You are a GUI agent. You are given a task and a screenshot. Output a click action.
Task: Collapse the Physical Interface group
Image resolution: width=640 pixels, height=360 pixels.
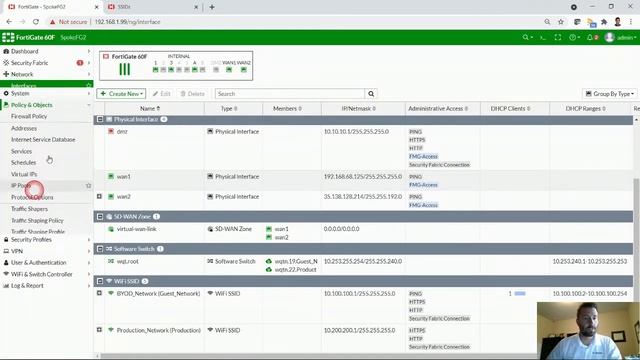click(100, 119)
